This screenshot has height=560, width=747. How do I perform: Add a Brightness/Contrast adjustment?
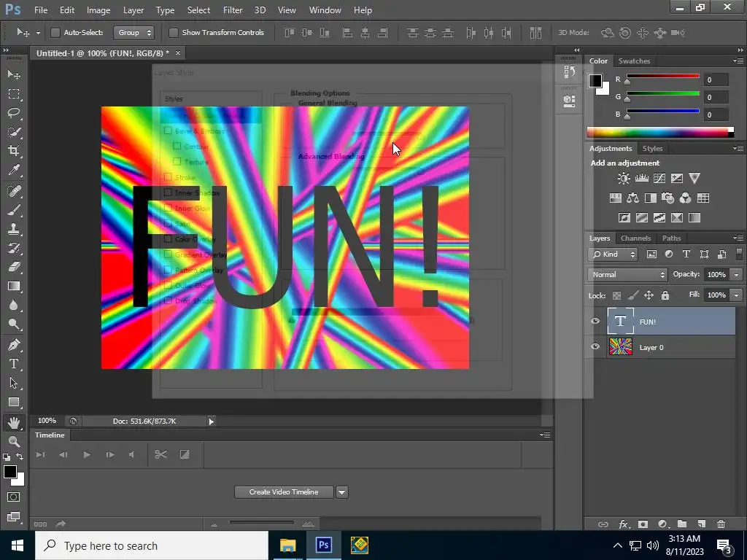pos(623,179)
